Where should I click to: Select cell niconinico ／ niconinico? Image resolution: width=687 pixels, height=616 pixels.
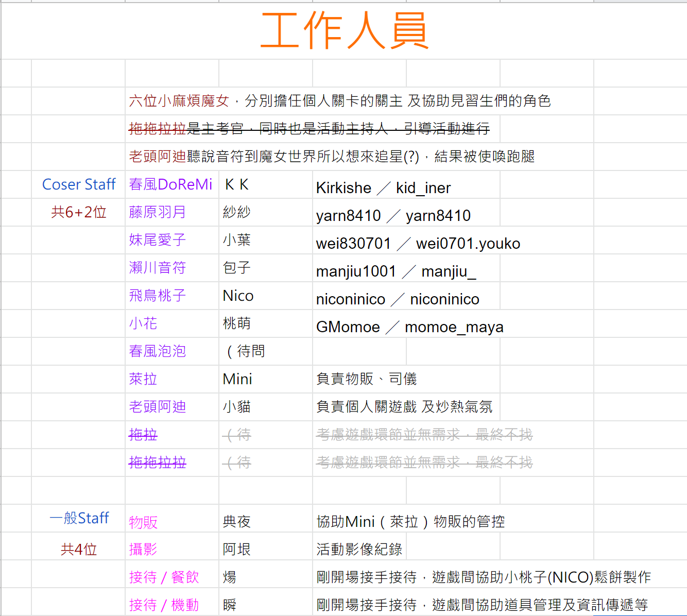[x=398, y=299]
